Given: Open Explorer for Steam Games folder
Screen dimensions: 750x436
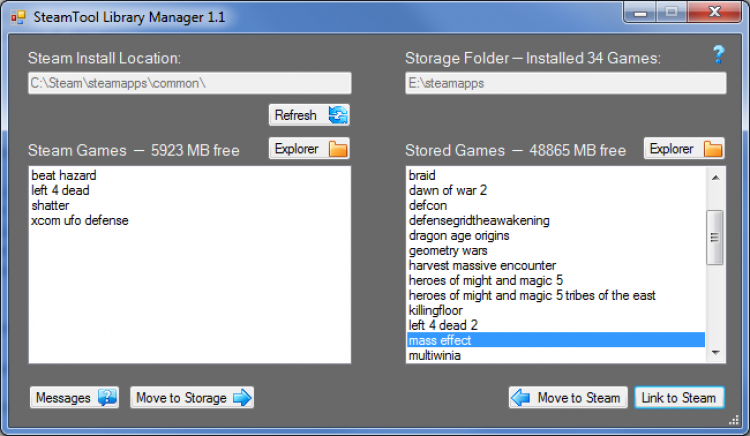Looking at the screenshot, I should click(x=309, y=149).
